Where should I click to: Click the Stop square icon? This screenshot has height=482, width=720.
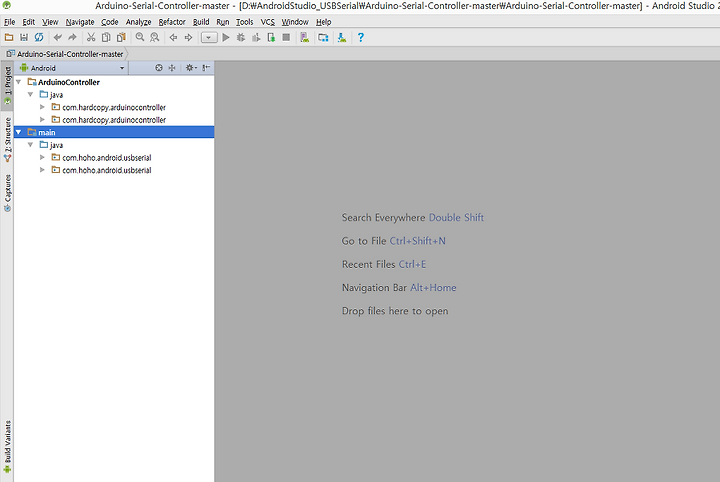click(286, 38)
